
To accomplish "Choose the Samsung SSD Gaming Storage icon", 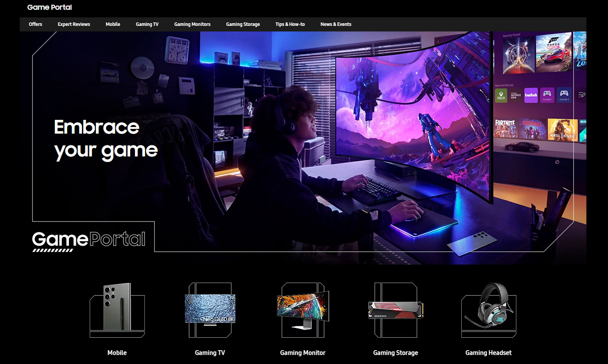I will point(396,310).
